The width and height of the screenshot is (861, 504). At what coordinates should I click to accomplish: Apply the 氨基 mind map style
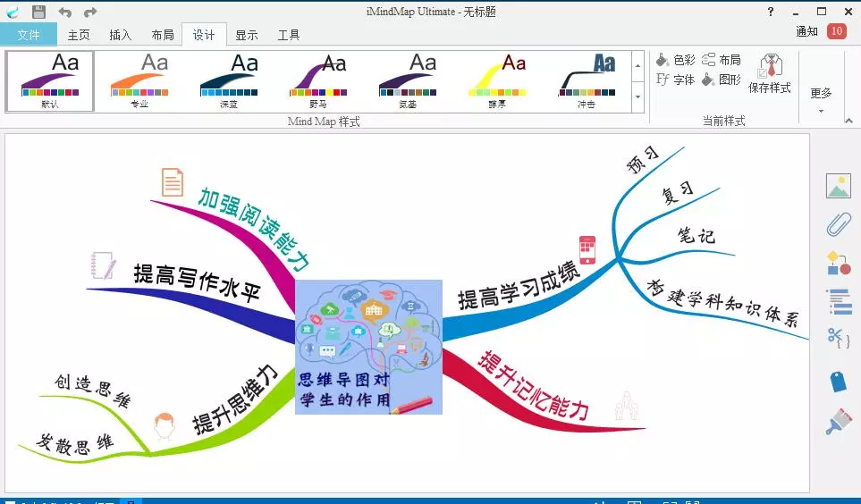408,81
